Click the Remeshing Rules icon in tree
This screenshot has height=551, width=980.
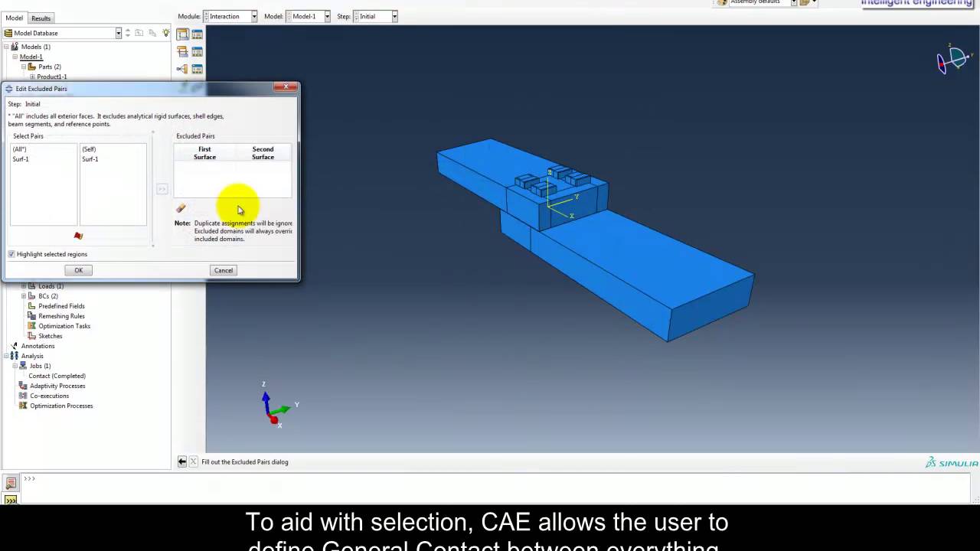32,316
